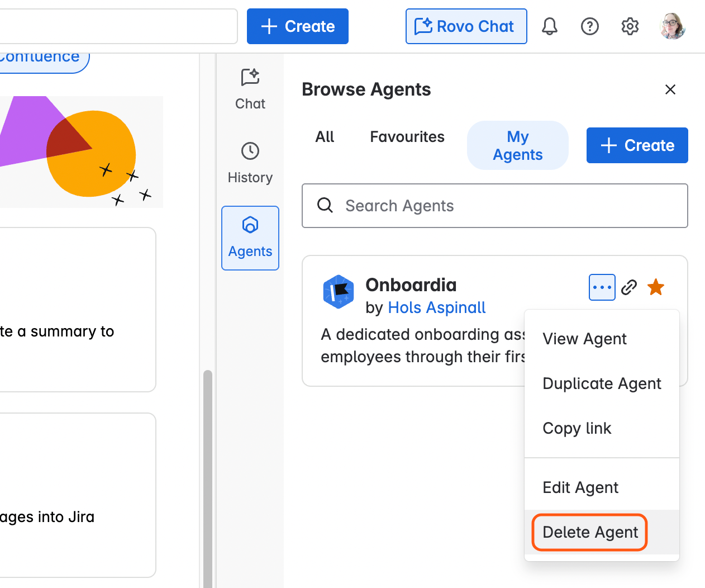Open Hols Aspinall's profile link

[436, 307]
